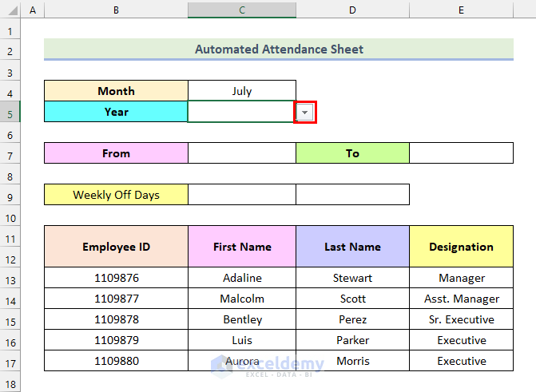Click first Weekly Off Days cell
The height and width of the screenshot is (392, 536).
242,195
